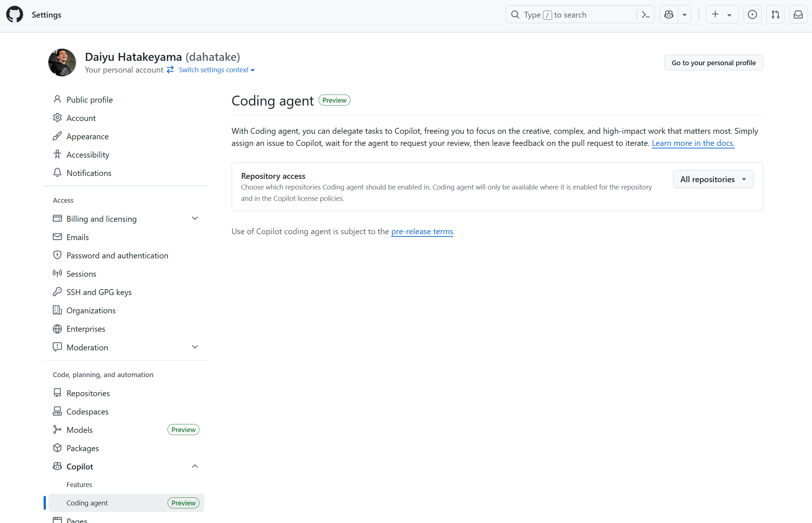Select Features under Copilot

pos(79,484)
